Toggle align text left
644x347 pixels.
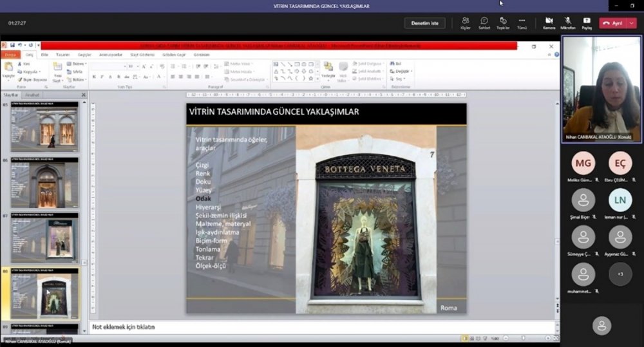click(x=173, y=77)
